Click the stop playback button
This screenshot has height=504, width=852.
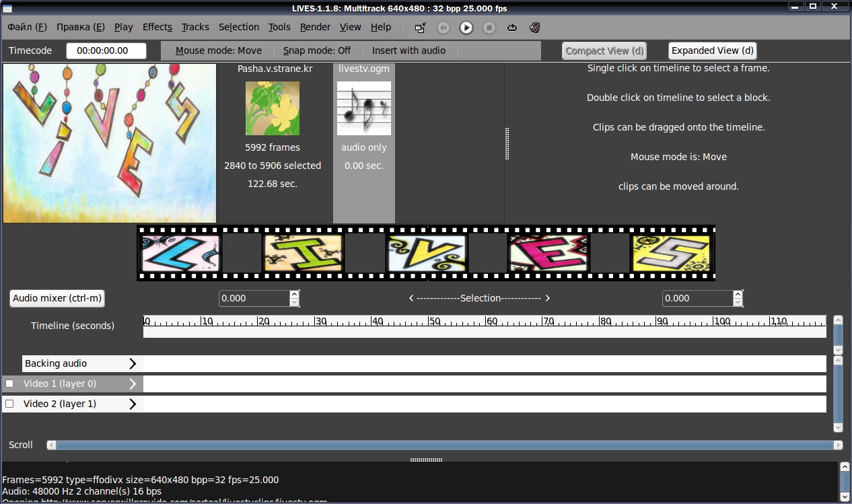tap(489, 28)
